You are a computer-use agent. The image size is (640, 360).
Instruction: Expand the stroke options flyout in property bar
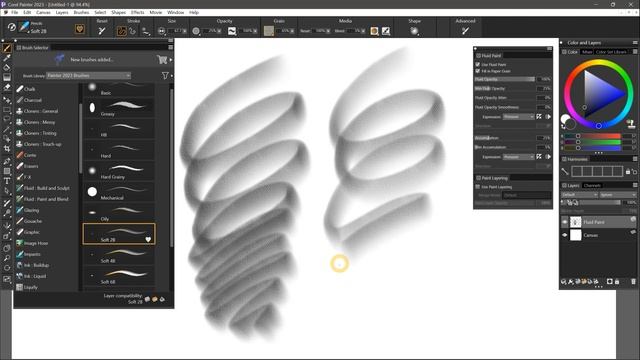145,31
